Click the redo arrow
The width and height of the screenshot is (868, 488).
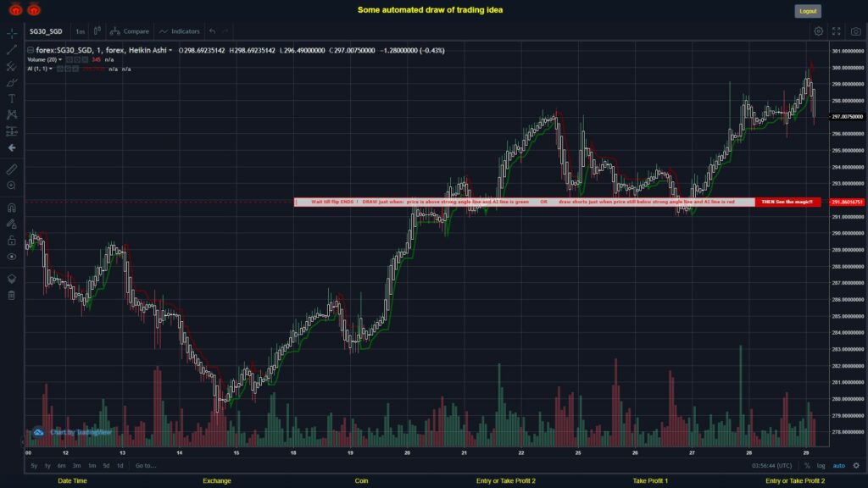pos(225,31)
